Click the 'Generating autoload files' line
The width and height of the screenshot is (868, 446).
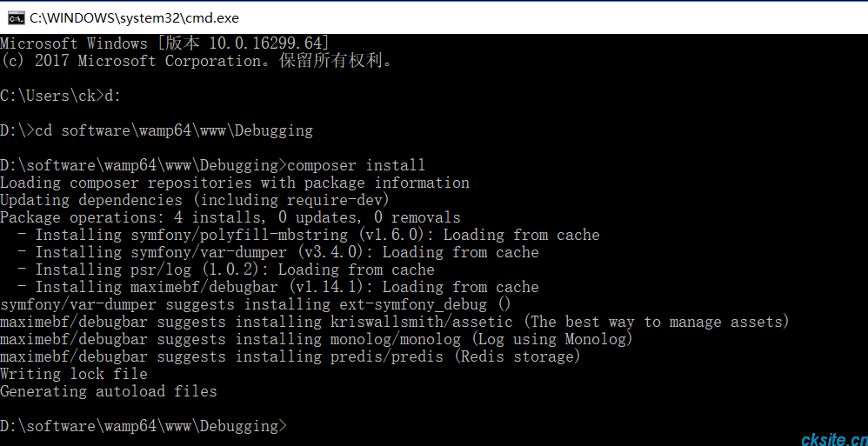coord(109,392)
